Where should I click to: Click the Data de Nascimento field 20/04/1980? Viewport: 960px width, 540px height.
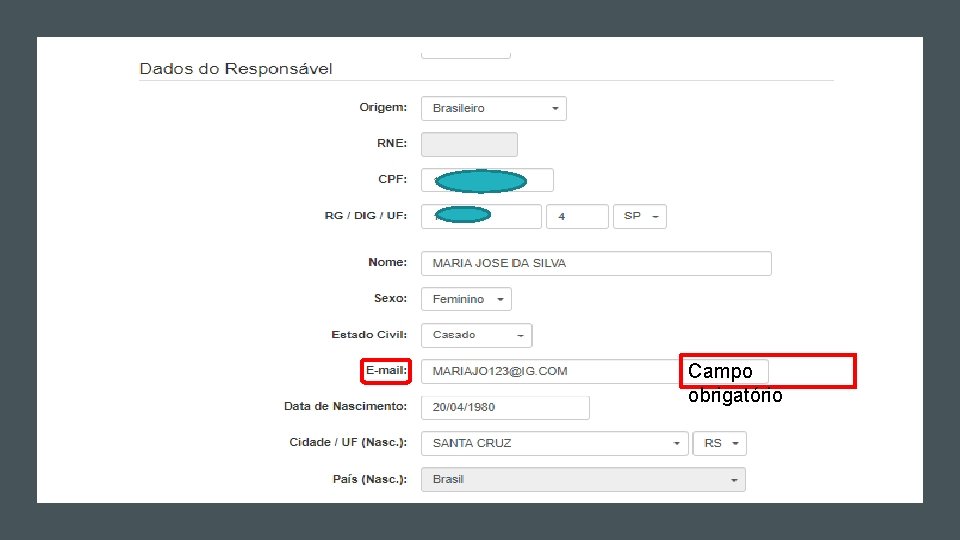[505, 407]
